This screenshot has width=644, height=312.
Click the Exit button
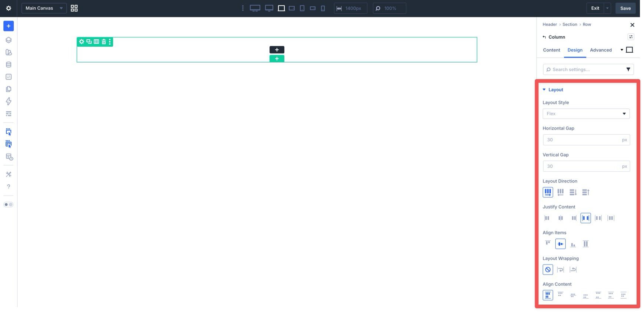click(x=595, y=8)
